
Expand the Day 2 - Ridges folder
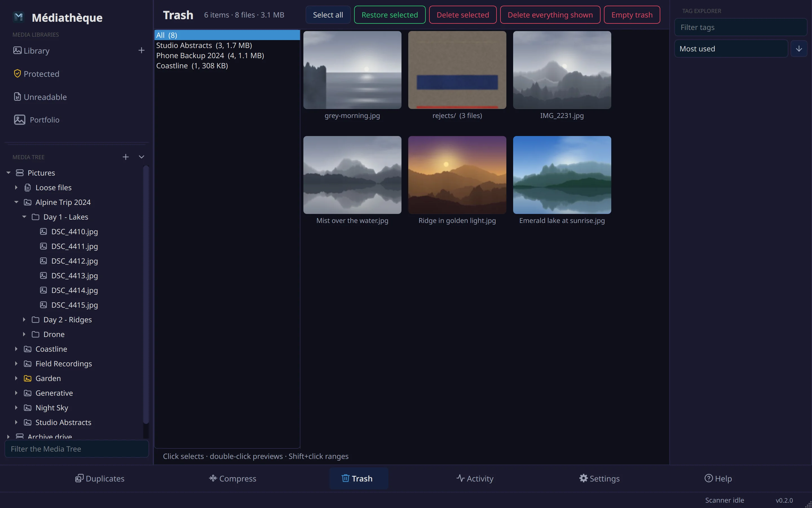click(24, 319)
